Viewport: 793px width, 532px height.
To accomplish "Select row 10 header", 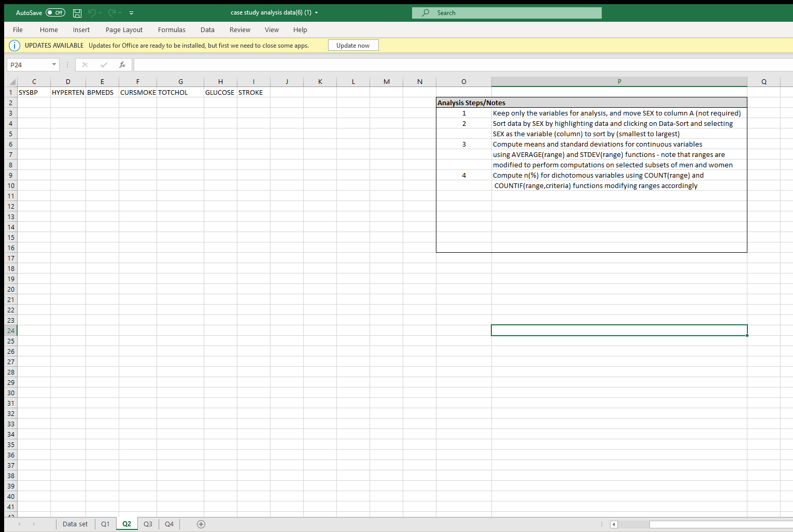I will [11, 185].
